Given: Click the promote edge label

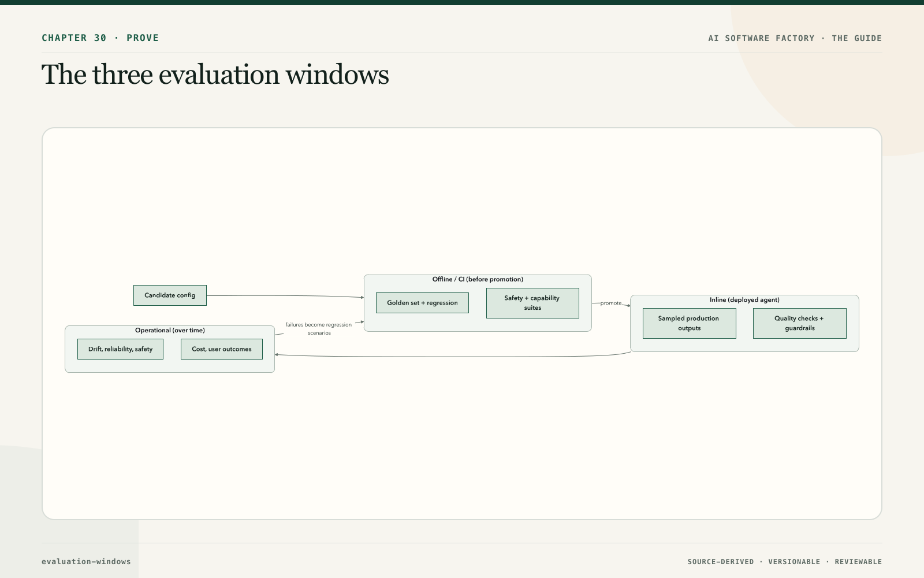Looking at the screenshot, I should (611, 303).
